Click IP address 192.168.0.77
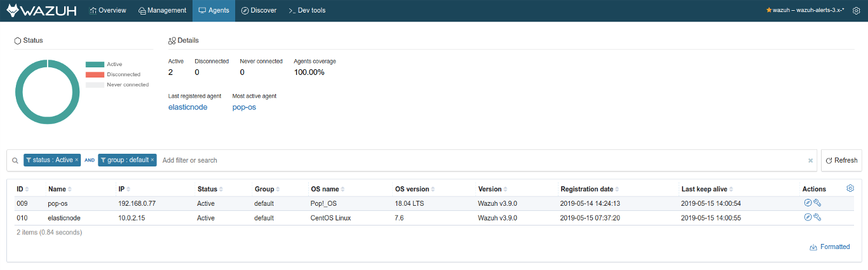 (137, 204)
